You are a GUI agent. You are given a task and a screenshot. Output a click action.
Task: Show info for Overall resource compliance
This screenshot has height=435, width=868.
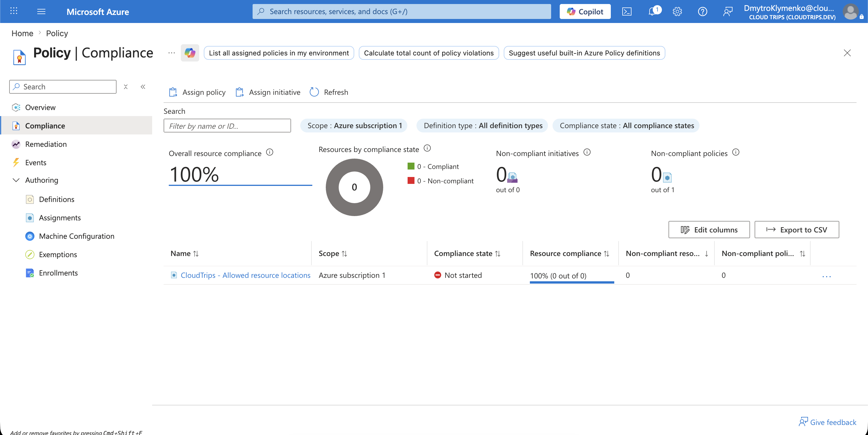(270, 152)
